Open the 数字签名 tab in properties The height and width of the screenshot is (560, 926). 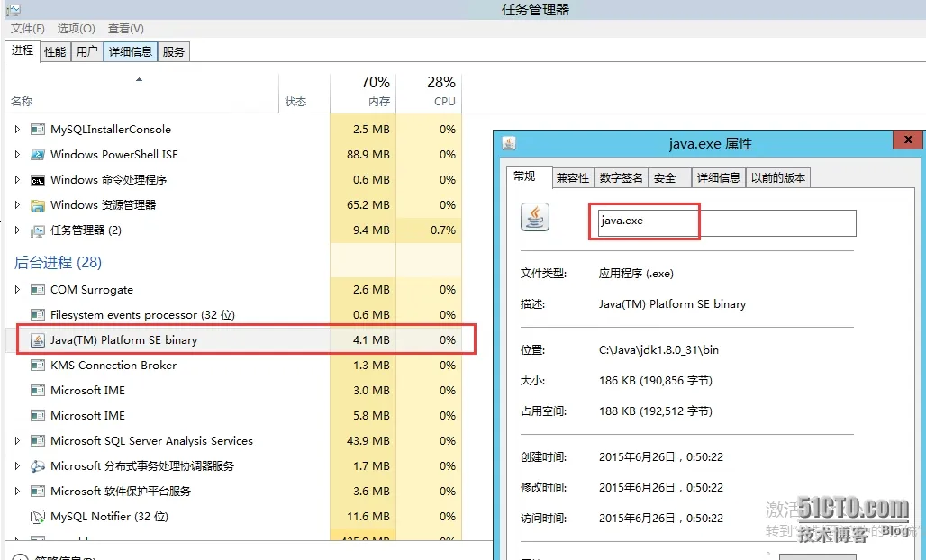coord(622,177)
